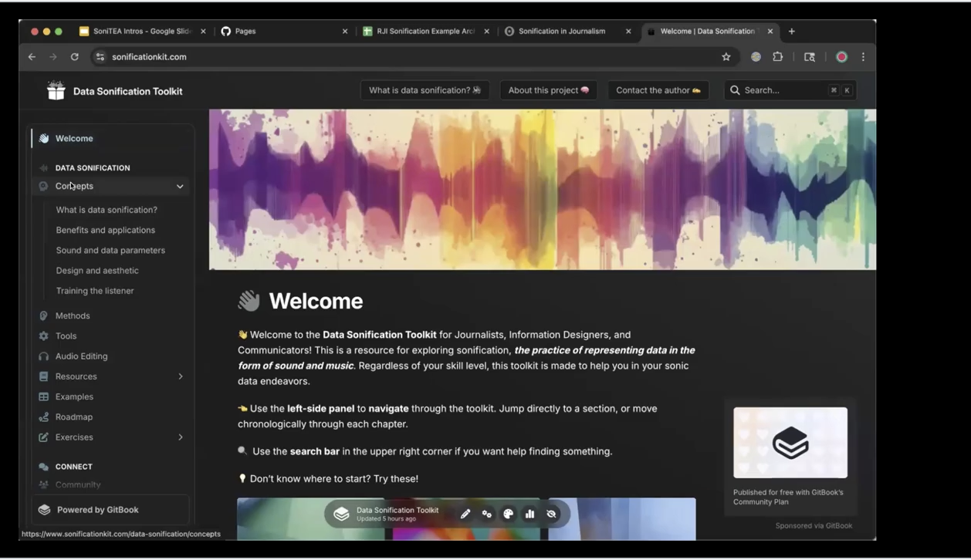The height and width of the screenshot is (560, 971).
Task: Switch to the Sonification in Journalism tab
Action: [561, 32]
